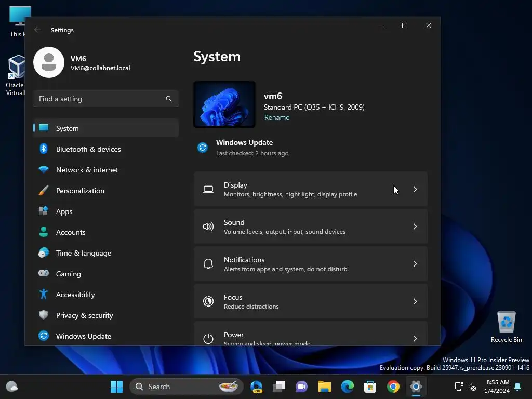Open the taskbar clock showing 8:55 AM

(x=497, y=387)
